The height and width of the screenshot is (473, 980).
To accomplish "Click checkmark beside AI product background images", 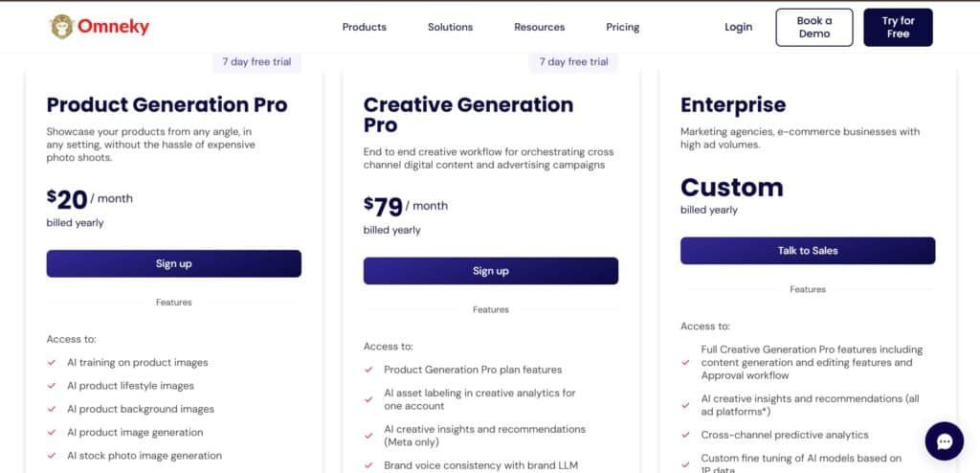I will 51,409.
